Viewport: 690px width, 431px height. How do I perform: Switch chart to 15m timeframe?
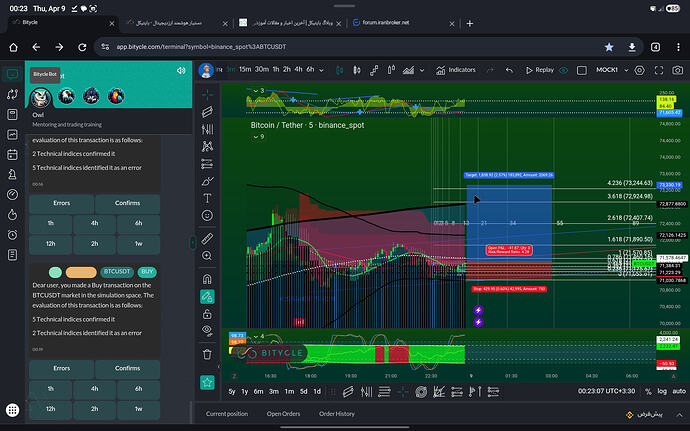point(245,70)
